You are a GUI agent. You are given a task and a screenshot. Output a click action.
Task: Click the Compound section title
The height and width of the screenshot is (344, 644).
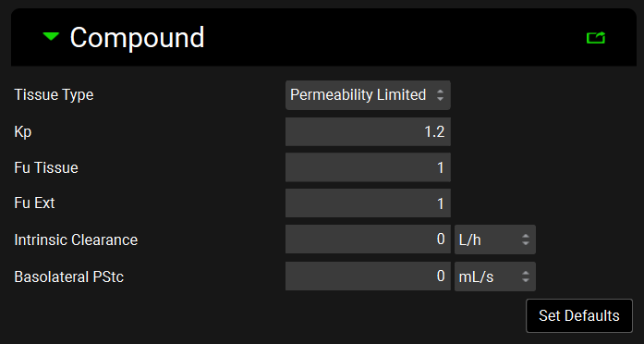pyautogui.click(x=137, y=37)
